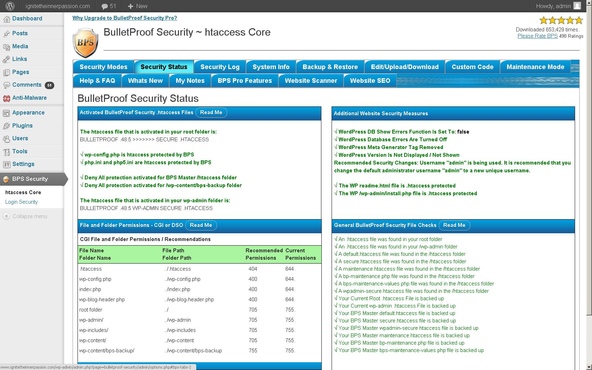Select the wp-content/bps-backup/ folder name cell
Image resolution: width=592 pixels, height=370 pixels.
coord(107,351)
